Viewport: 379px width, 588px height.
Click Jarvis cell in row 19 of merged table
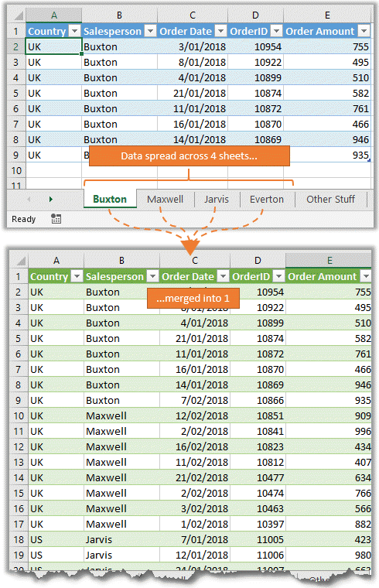121,555
